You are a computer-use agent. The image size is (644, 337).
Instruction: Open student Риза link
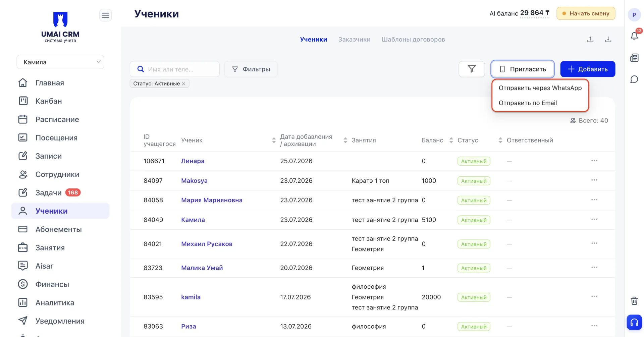click(189, 326)
